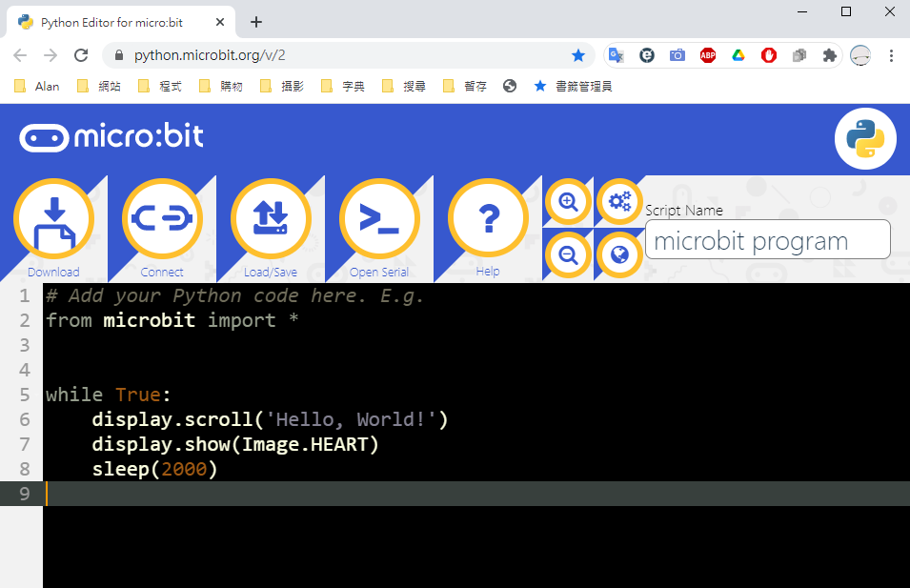Click line number 9 in the gutter
Viewport: 910px width, 588px height.
(25, 494)
